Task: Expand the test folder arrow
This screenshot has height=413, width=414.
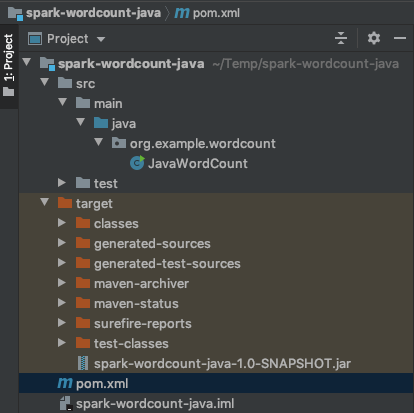Action: click(62, 182)
